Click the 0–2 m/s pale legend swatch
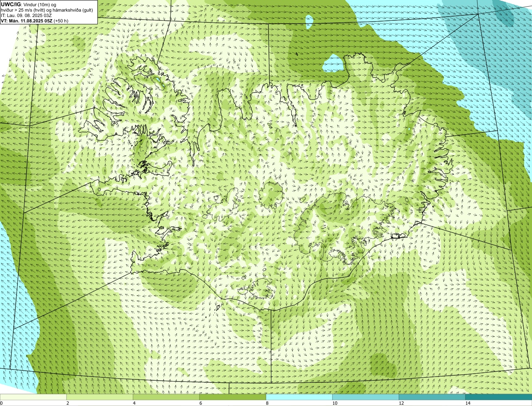This screenshot has height=406, width=532. (33, 397)
